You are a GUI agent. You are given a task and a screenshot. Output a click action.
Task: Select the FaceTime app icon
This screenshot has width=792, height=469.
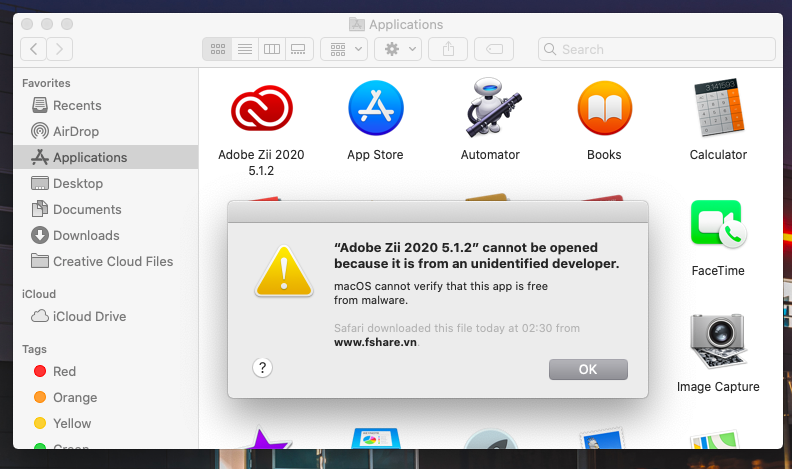point(718,224)
